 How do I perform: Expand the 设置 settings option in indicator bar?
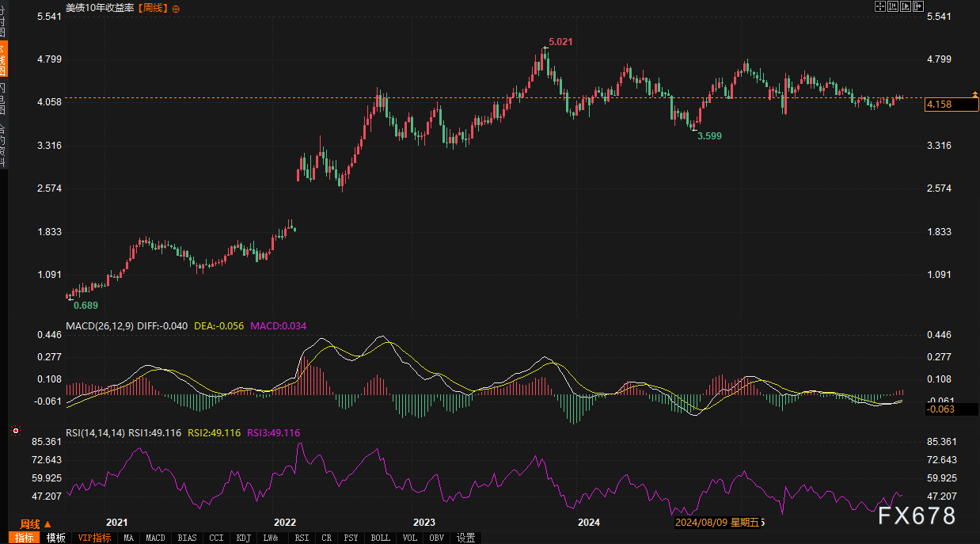(466, 538)
